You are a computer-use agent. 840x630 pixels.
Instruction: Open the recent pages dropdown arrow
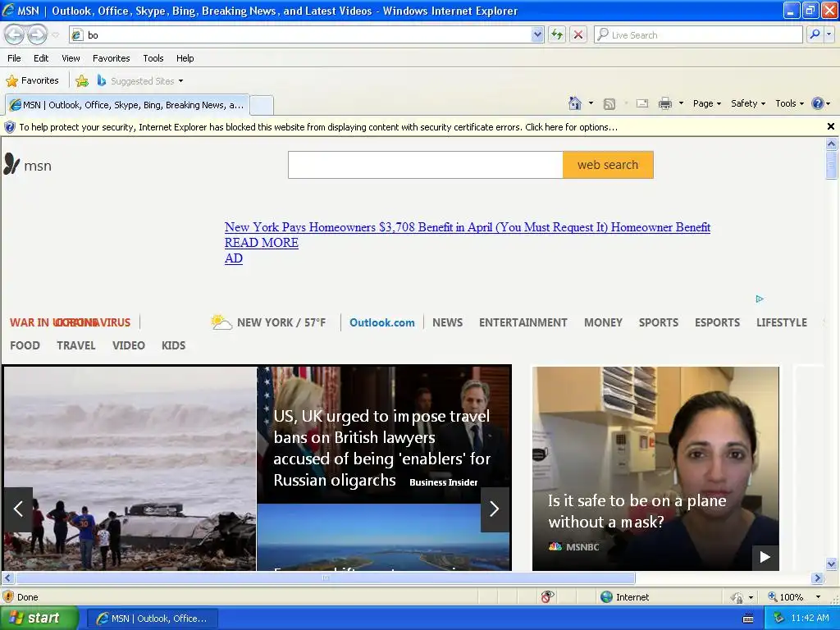coord(55,34)
